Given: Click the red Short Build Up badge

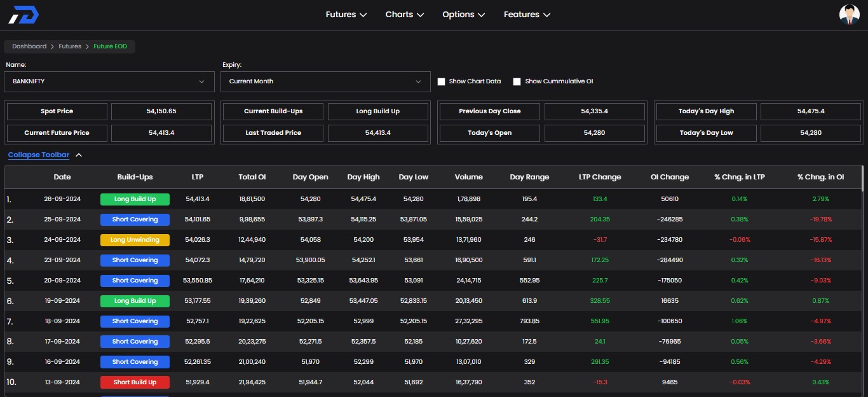Looking at the screenshot, I should click(x=135, y=382).
